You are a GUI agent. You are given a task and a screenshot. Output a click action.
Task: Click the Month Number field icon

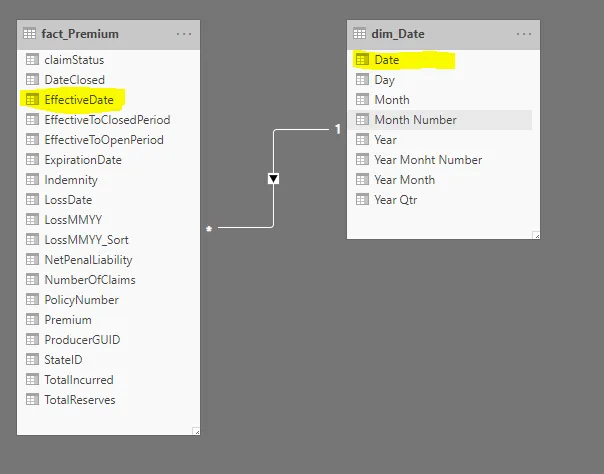[362, 120]
